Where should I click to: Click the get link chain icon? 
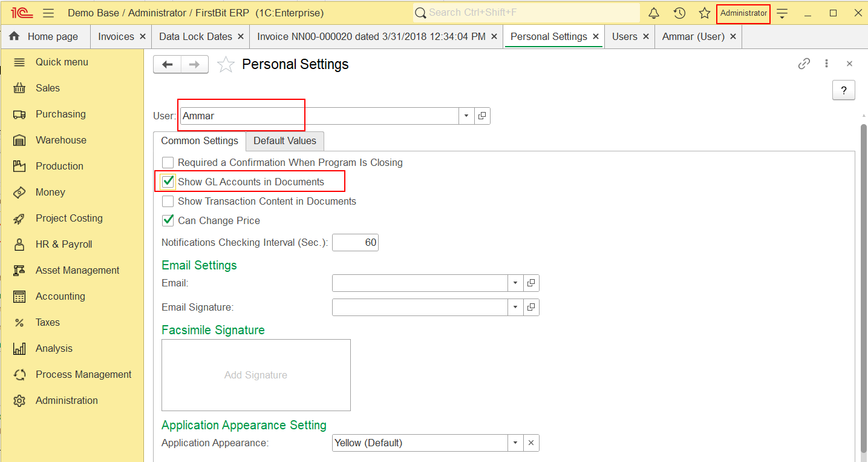click(x=804, y=64)
